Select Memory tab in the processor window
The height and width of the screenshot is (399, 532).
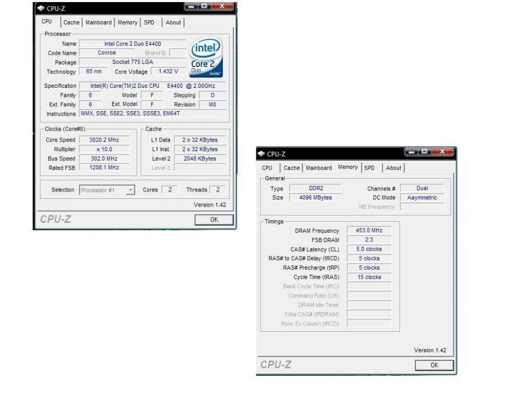(127, 22)
